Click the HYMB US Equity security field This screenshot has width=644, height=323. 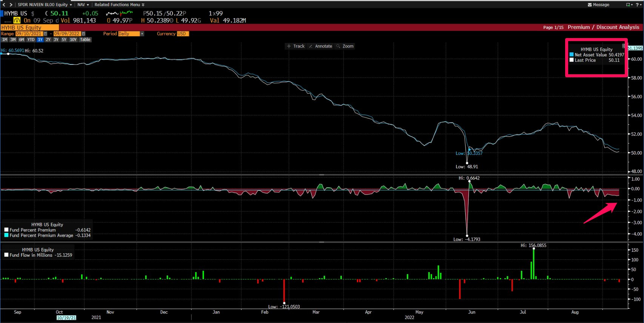(30, 28)
